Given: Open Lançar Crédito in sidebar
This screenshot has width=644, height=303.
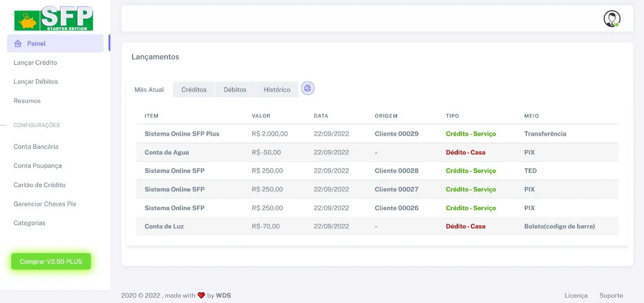Looking at the screenshot, I should (x=35, y=63).
